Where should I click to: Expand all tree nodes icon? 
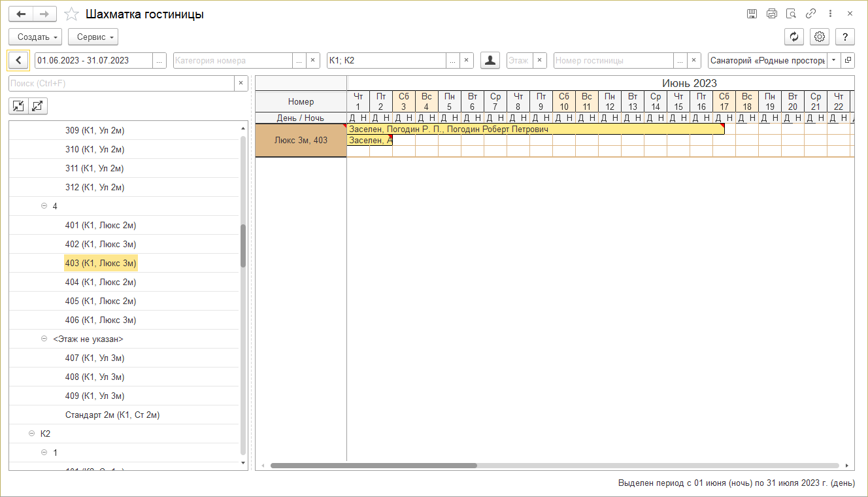[x=38, y=106]
